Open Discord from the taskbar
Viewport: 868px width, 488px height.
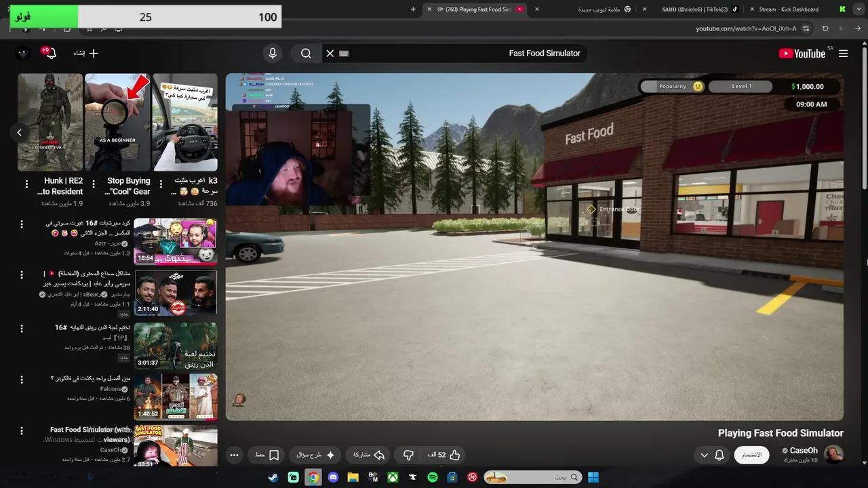click(333, 477)
